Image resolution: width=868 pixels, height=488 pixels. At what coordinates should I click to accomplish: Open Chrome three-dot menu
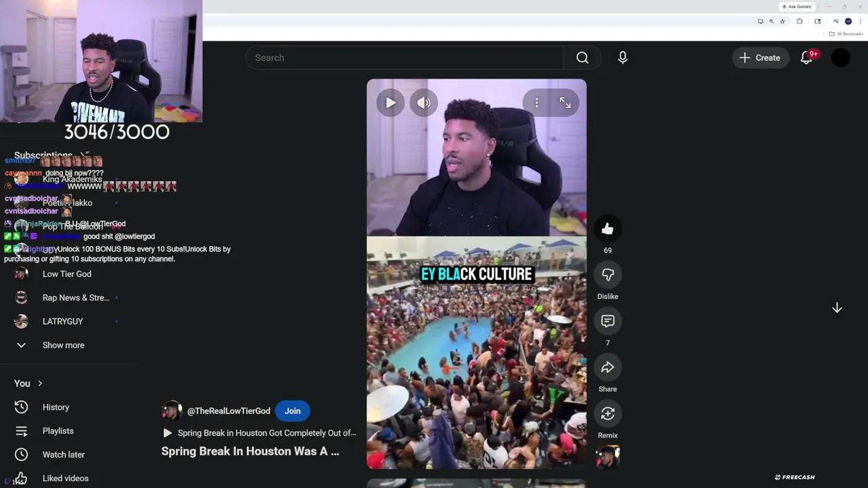(861, 22)
